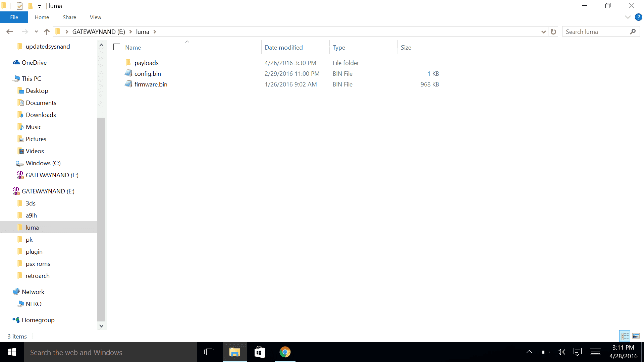This screenshot has height=362, width=644.
Task: Go up one folder level
Action: click(x=47, y=32)
